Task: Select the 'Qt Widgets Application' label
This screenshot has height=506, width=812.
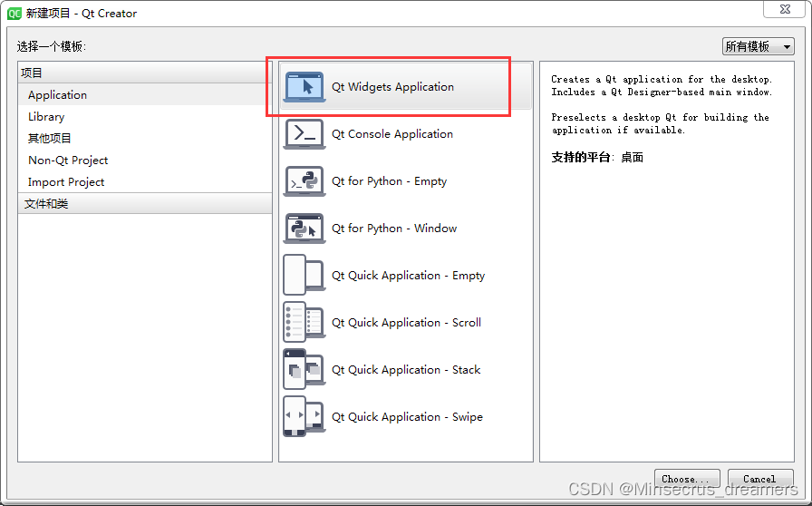Action: pyautogui.click(x=392, y=86)
